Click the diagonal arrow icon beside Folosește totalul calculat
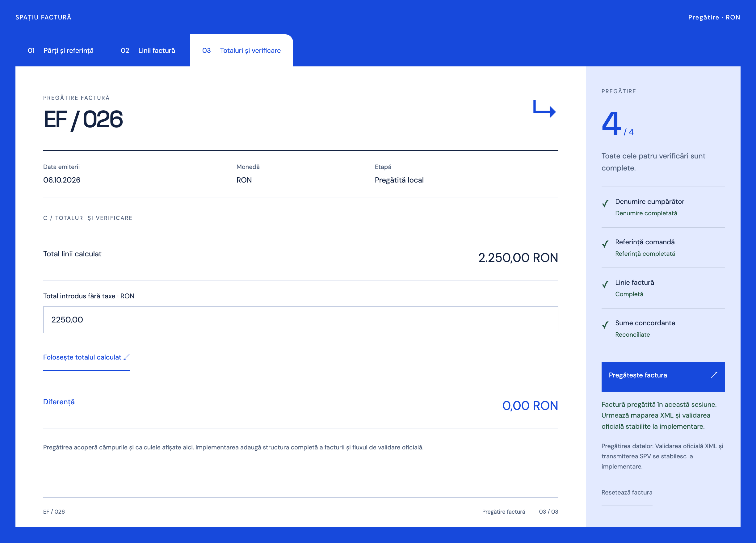This screenshot has width=756, height=543. point(127,357)
